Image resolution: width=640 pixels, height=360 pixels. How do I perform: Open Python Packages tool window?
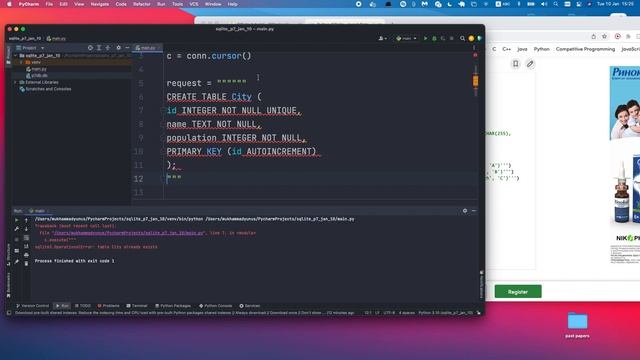click(x=173, y=306)
